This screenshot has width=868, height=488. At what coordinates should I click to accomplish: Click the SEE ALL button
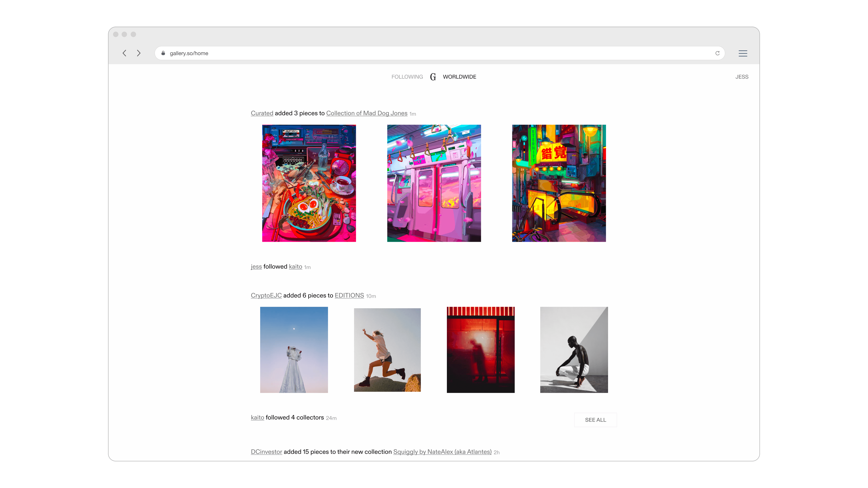pyautogui.click(x=595, y=420)
